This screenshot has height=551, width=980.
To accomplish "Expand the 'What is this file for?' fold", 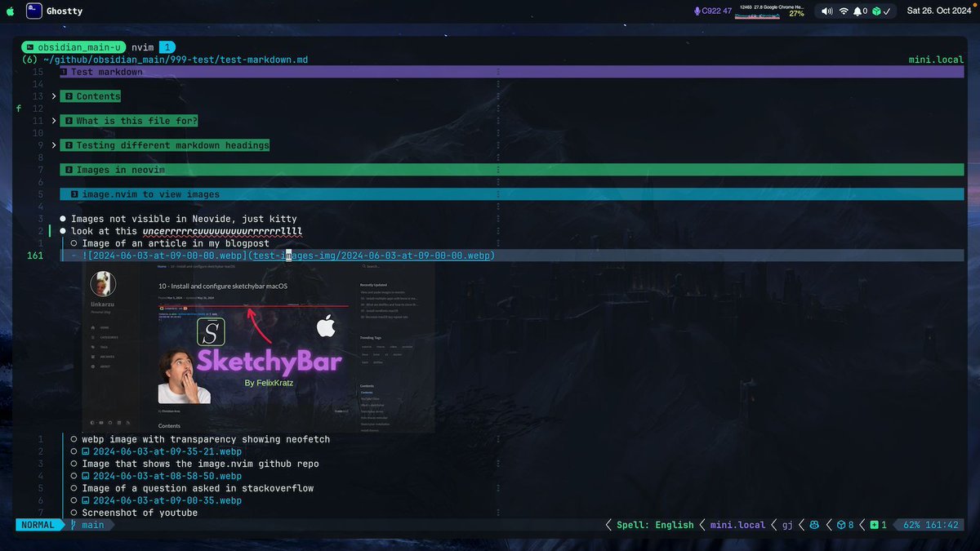I will tap(54, 121).
